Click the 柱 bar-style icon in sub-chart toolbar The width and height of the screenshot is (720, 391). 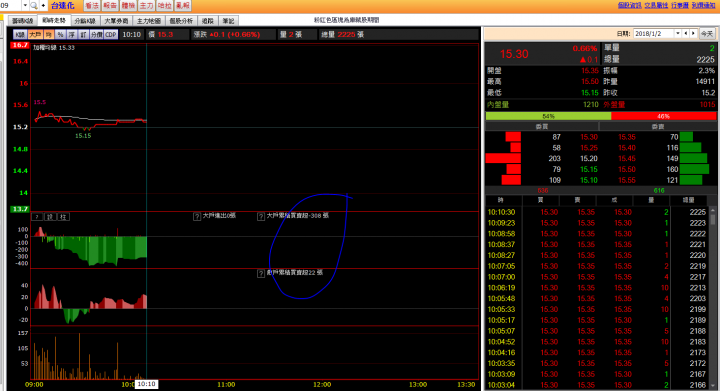63,217
